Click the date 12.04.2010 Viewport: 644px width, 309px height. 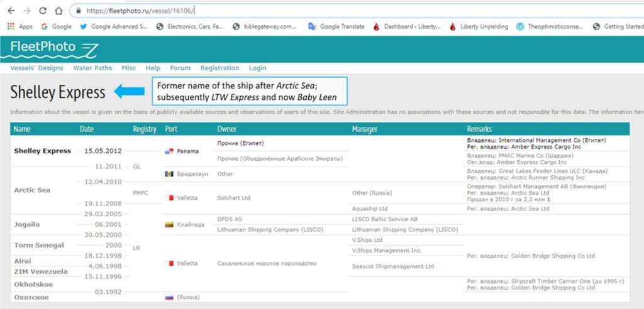pyautogui.click(x=103, y=182)
